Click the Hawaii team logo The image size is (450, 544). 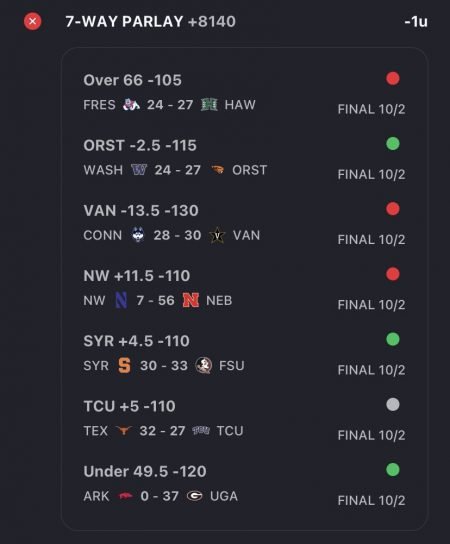[209, 104]
